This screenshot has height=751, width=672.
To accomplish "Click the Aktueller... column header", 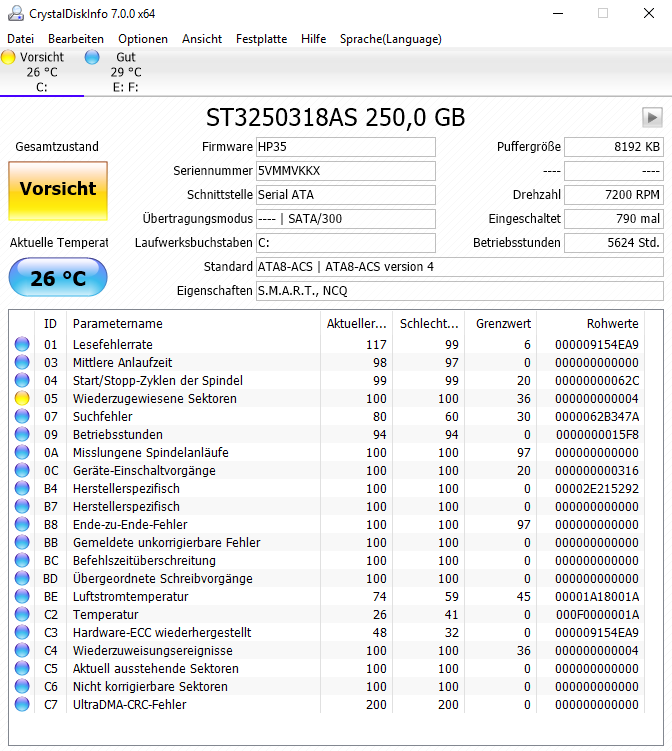I will (x=356, y=323).
